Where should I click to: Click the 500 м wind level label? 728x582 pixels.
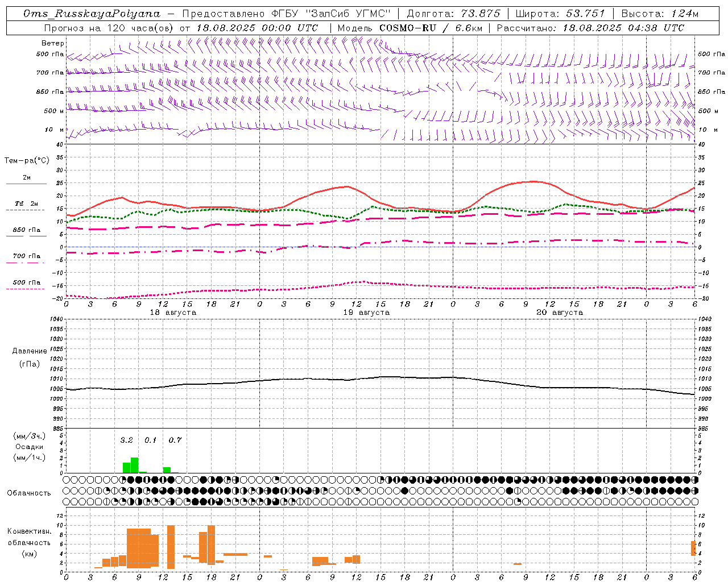pos(54,111)
